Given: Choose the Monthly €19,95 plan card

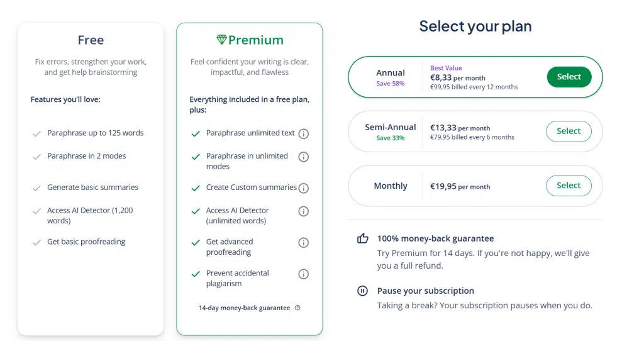Looking at the screenshot, I should (475, 186).
